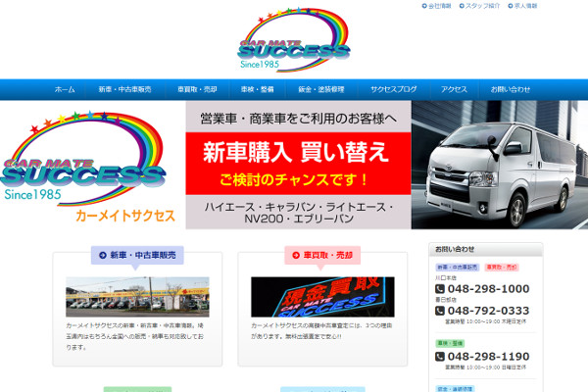Click the お問い合わせ sidebar header
This screenshot has width=588, height=392.
click(x=486, y=249)
